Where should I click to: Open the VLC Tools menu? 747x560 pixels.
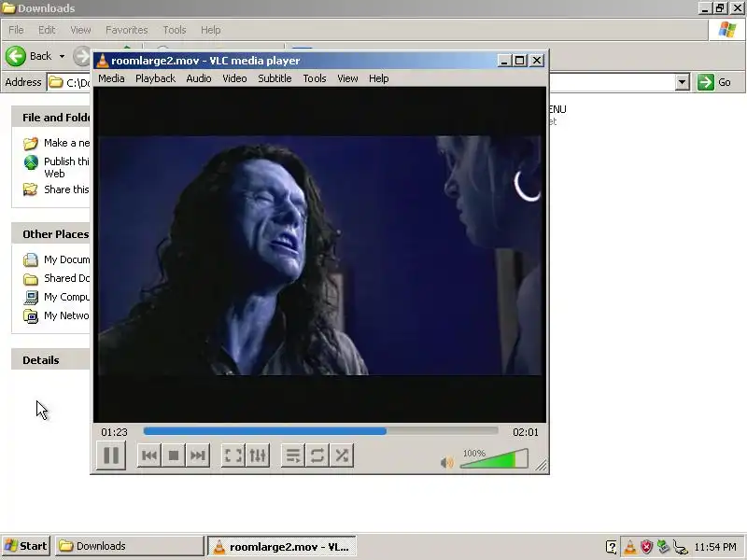315,78
